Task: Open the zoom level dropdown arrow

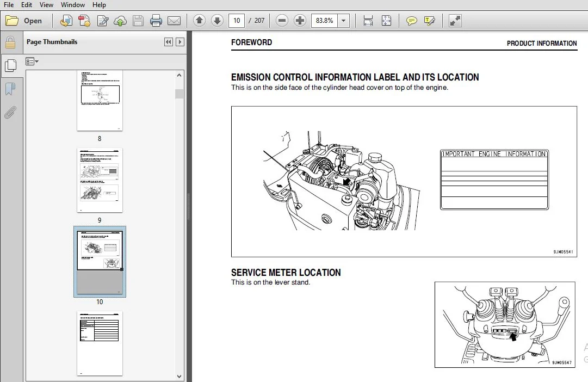Action: click(344, 21)
